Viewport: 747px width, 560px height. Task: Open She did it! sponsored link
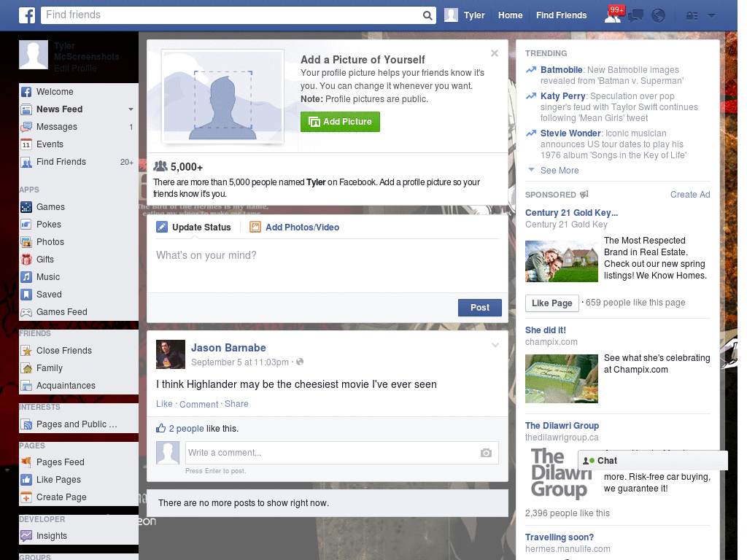546,330
